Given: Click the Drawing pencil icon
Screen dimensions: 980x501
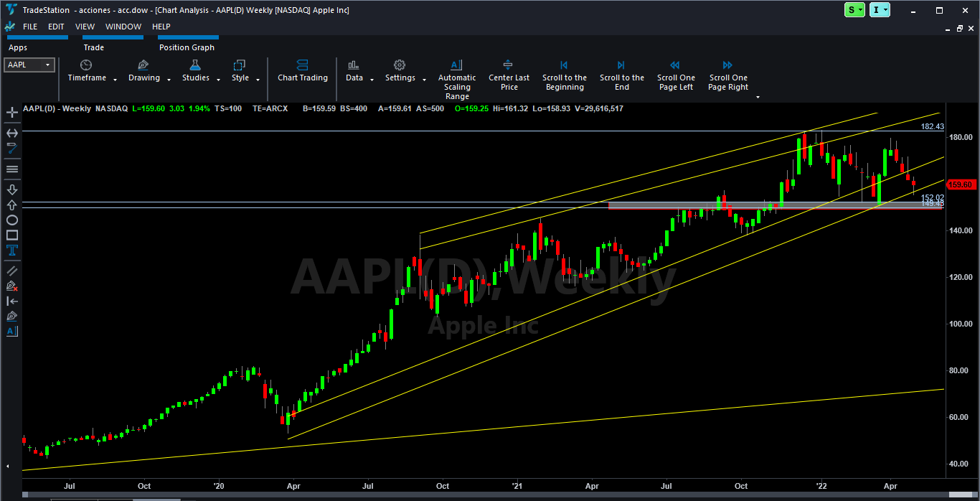Looking at the screenshot, I should (x=143, y=65).
